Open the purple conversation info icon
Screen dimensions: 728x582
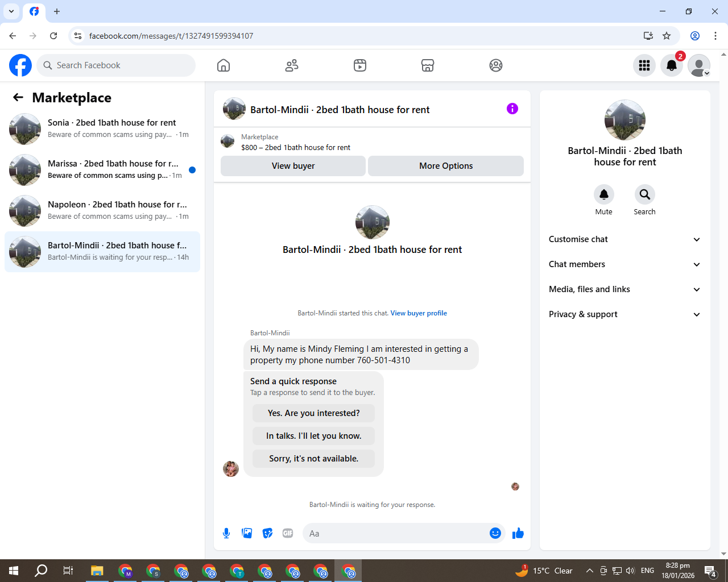point(512,109)
